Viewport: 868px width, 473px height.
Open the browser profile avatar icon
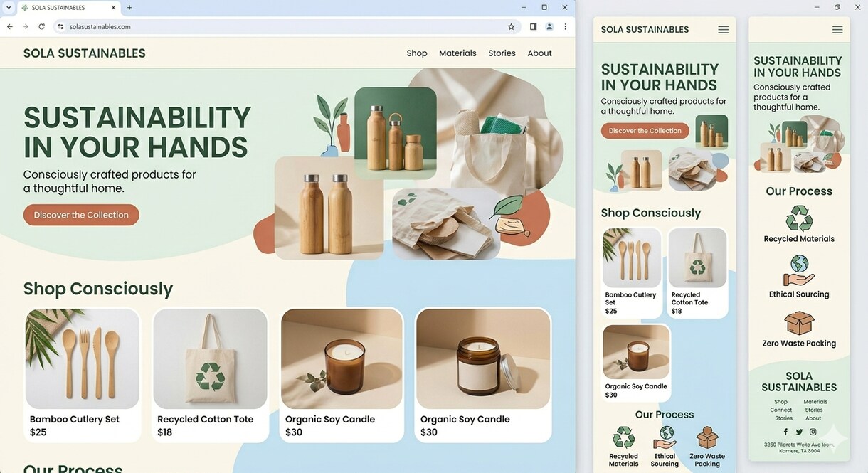[x=549, y=26]
